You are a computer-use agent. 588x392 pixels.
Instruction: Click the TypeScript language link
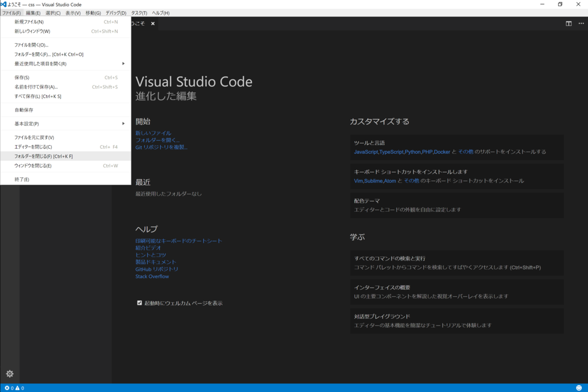pos(392,152)
